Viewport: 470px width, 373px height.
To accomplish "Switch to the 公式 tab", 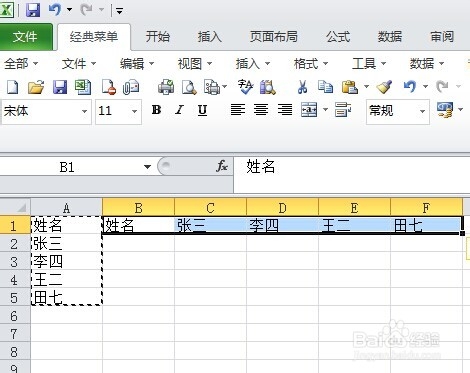I will click(338, 37).
